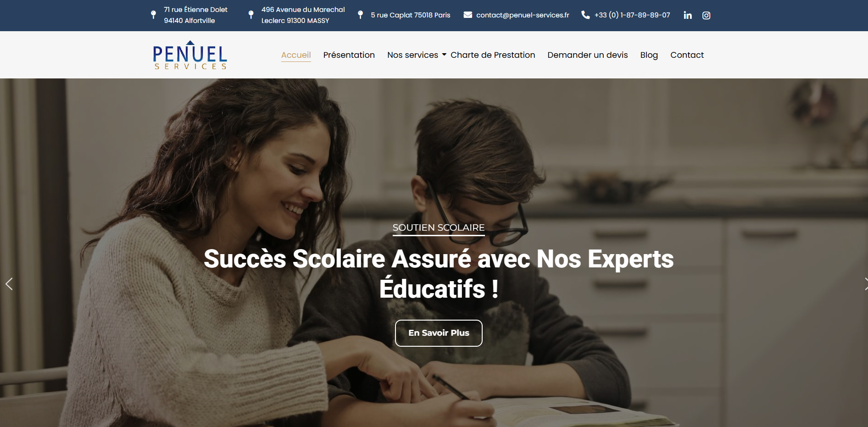Click the Penuel Services logo

tap(190, 55)
